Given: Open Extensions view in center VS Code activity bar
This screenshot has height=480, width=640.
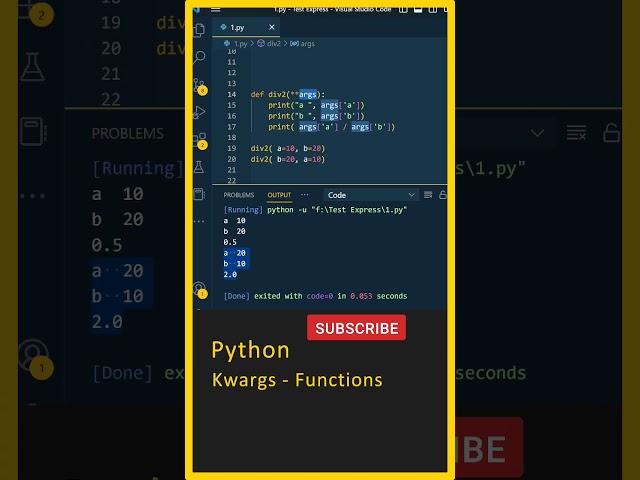Looking at the screenshot, I should [x=199, y=140].
